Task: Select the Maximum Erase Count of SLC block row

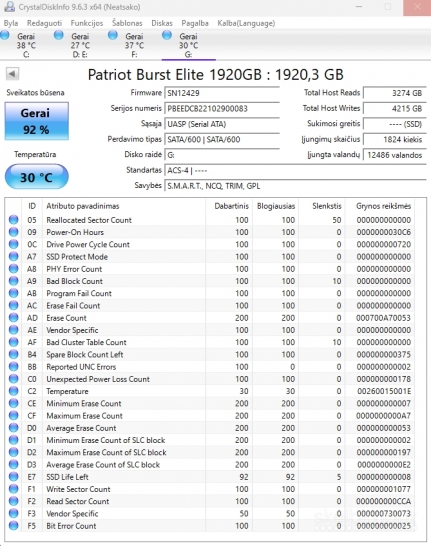Action: (x=210, y=452)
